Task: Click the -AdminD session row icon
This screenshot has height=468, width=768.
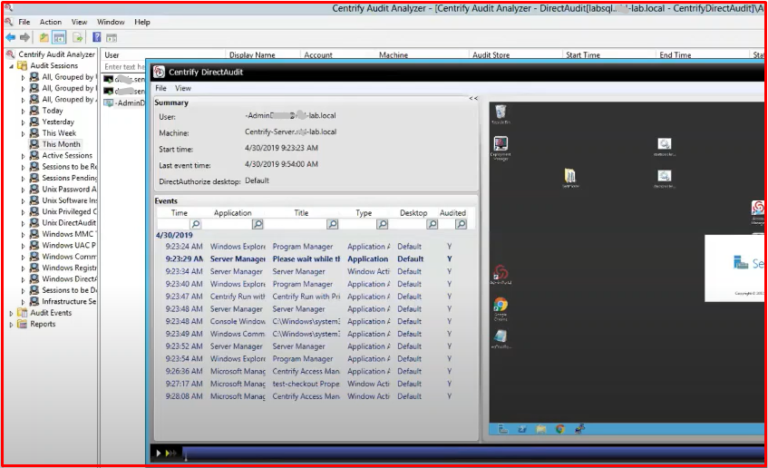Action: [108, 103]
